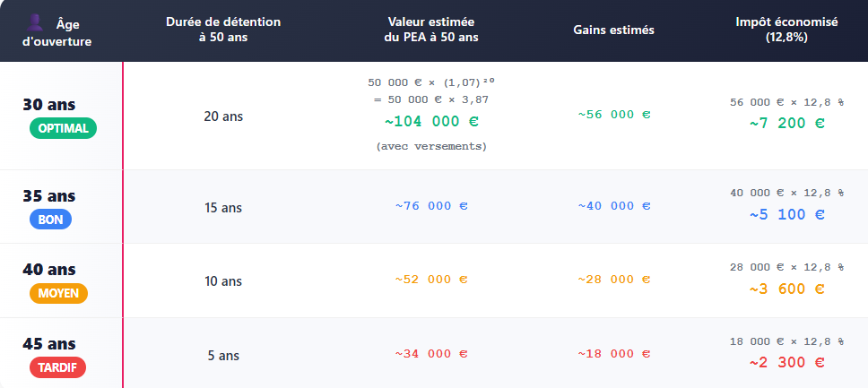Click the Impôt économisé (12,8%) header
Viewport: 868px width, 388px height.
point(786,30)
